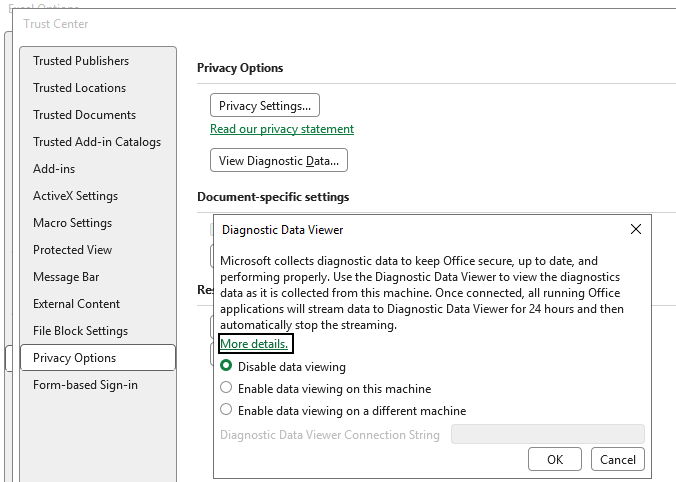676x482 pixels.
Task: Click Read our privacy statement link
Action: pyautogui.click(x=282, y=129)
